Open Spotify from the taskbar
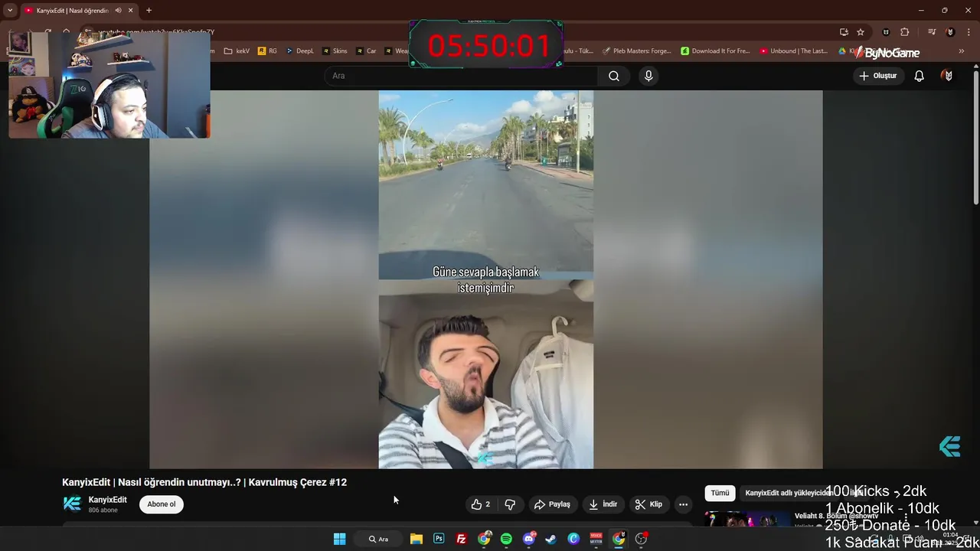The height and width of the screenshot is (551, 980). click(x=506, y=539)
